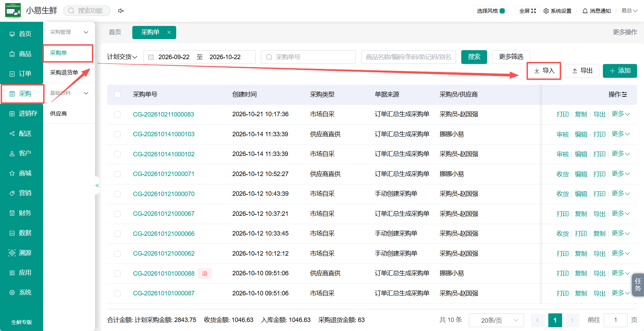Switch to 首页 tab
The height and width of the screenshot is (331, 644).
[x=115, y=32]
